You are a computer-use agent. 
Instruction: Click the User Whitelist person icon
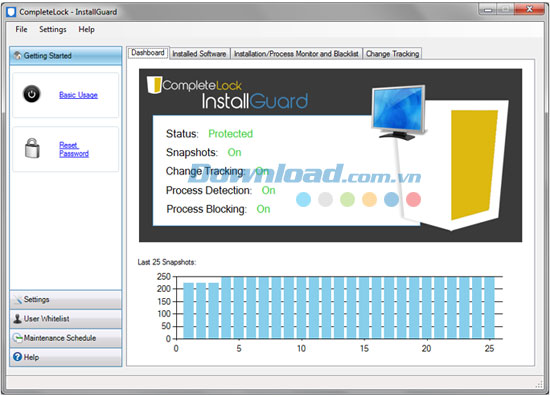click(17, 318)
